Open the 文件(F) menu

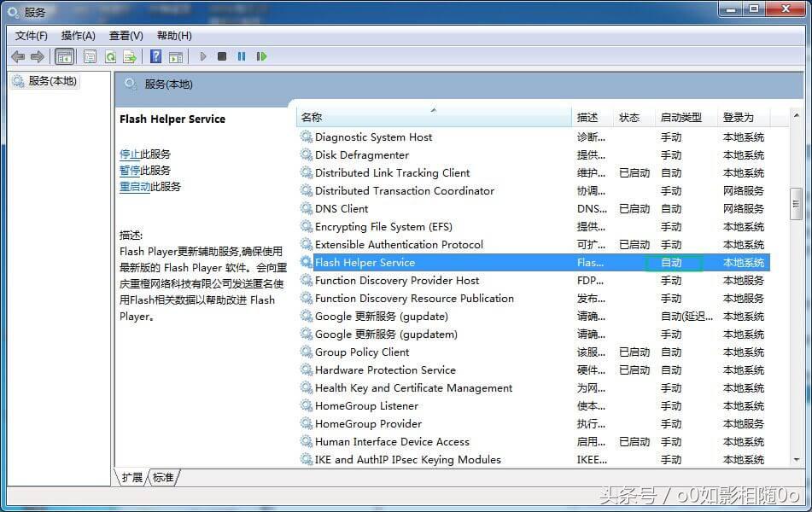[x=30, y=35]
